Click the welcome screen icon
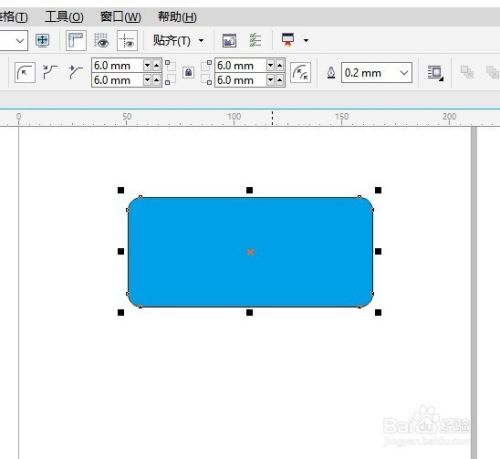 pyautogui.click(x=229, y=41)
